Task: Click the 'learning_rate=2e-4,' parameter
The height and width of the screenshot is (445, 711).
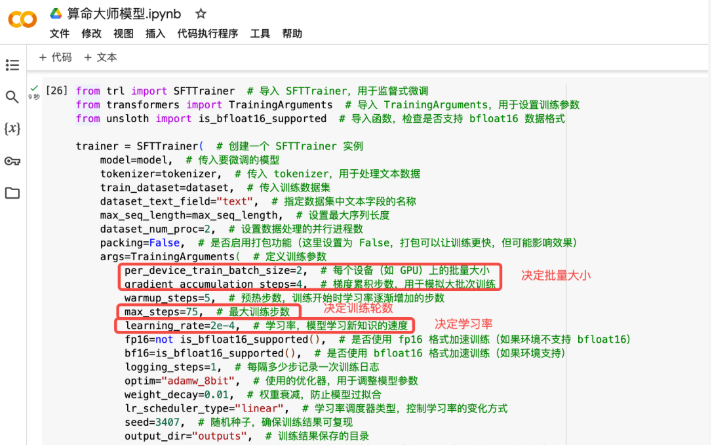Action: (182, 326)
